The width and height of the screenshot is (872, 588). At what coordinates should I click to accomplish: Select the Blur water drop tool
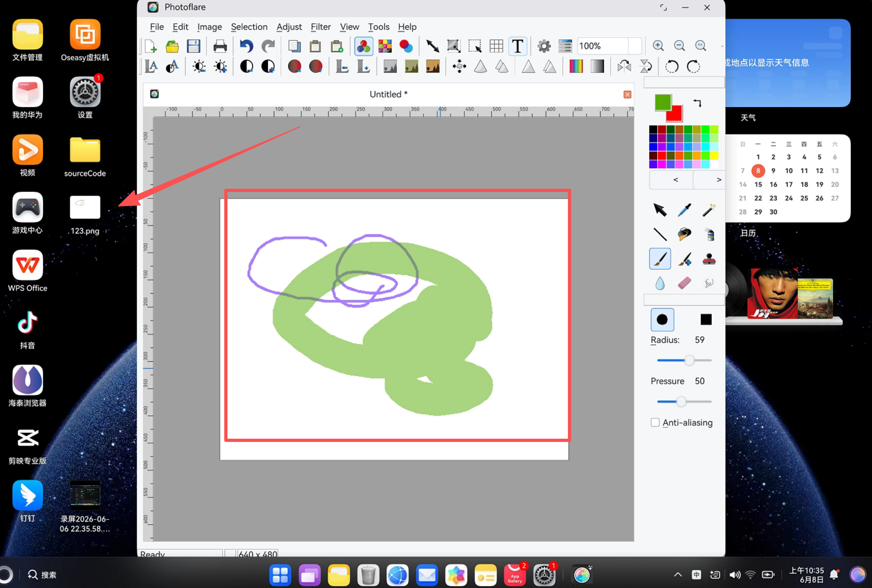pyautogui.click(x=660, y=283)
